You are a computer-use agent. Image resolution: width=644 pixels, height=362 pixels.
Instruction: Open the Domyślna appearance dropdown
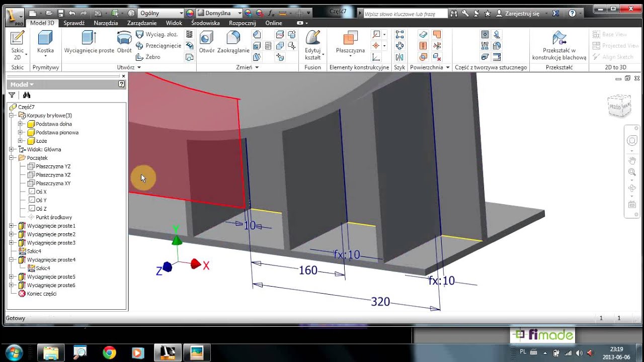pyautogui.click(x=219, y=13)
